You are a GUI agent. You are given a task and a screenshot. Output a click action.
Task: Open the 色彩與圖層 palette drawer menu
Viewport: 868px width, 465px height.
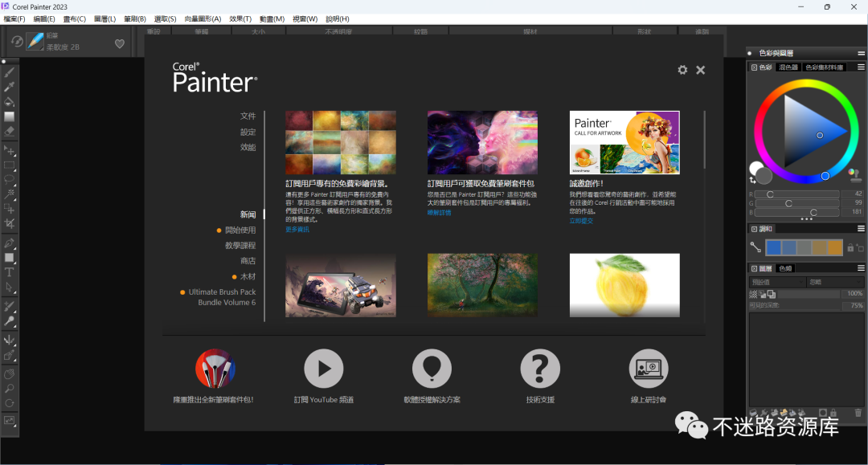861,53
